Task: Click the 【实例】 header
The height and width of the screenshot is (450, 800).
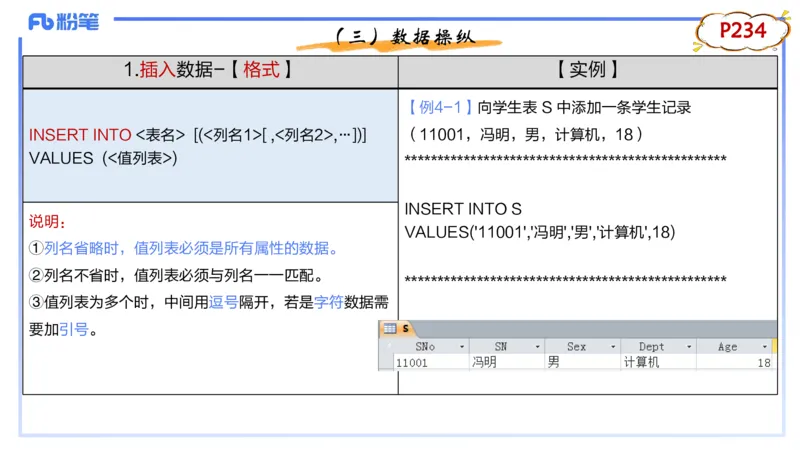Action: click(587, 69)
